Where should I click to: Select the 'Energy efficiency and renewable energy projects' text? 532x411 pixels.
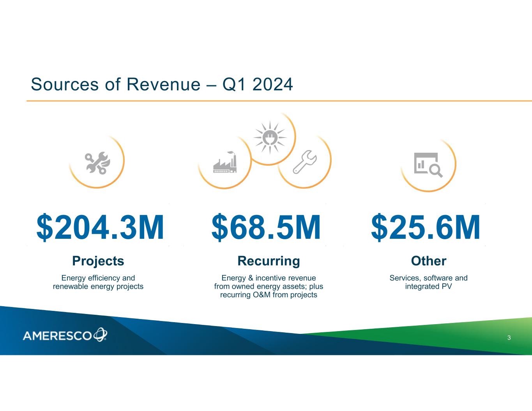tap(98, 282)
